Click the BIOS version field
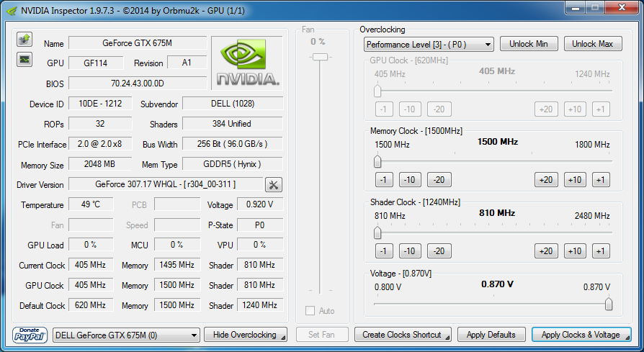This screenshot has width=644, height=352. point(137,84)
